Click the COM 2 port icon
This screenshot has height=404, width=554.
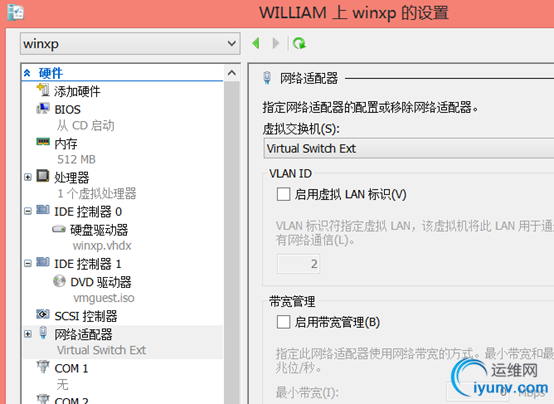pos(43,399)
